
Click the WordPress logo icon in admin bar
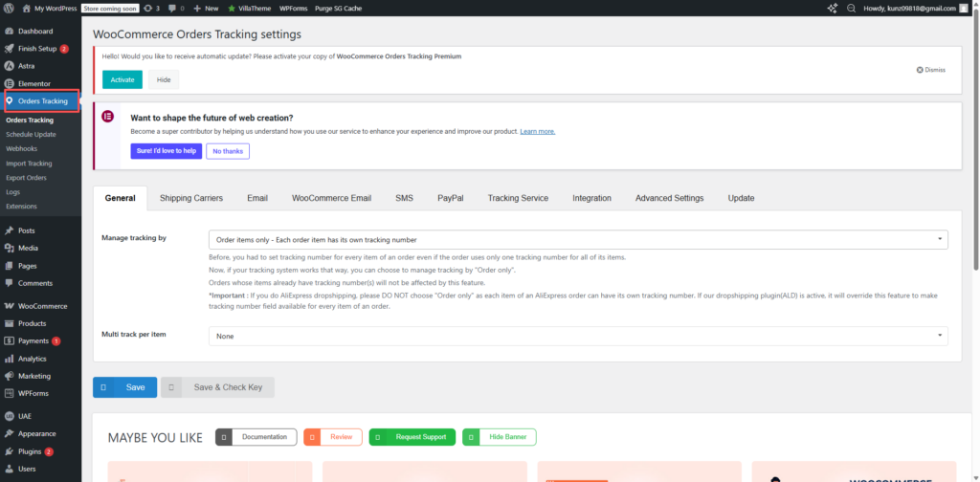click(x=10, y=9)
